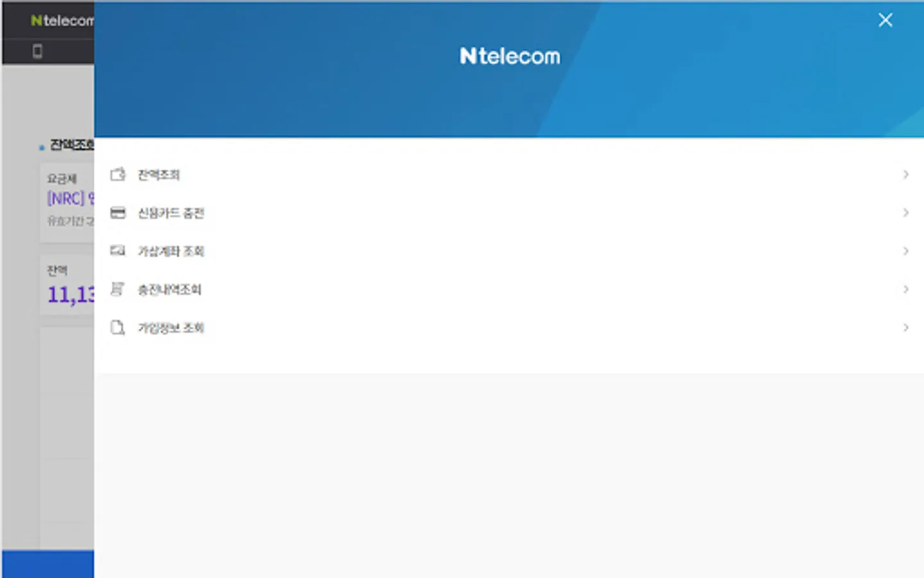The width and height of the screenshot is (924, 578).
Task: Click the white Ntelecom logo in banner
Action: pyautogui.click(x=510, y=57)
